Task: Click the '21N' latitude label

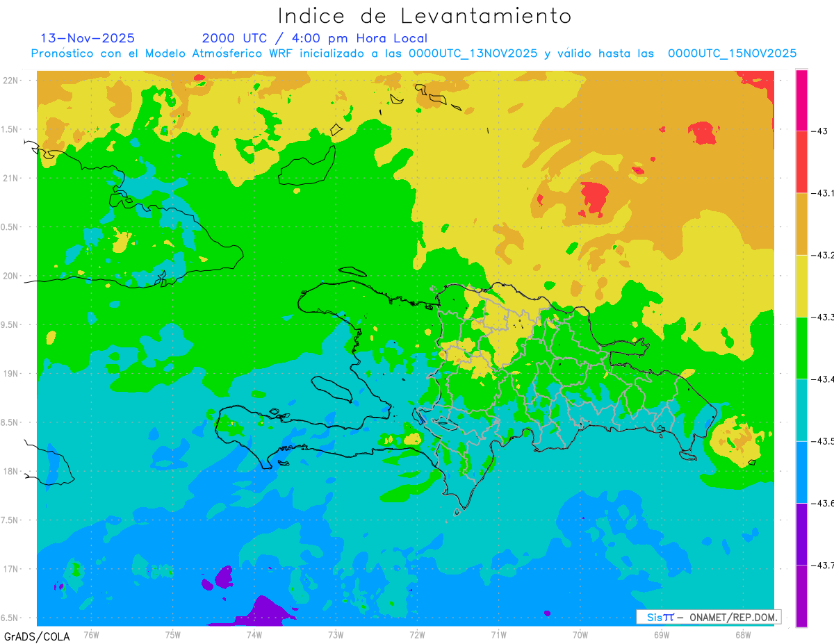Action: 10,178
